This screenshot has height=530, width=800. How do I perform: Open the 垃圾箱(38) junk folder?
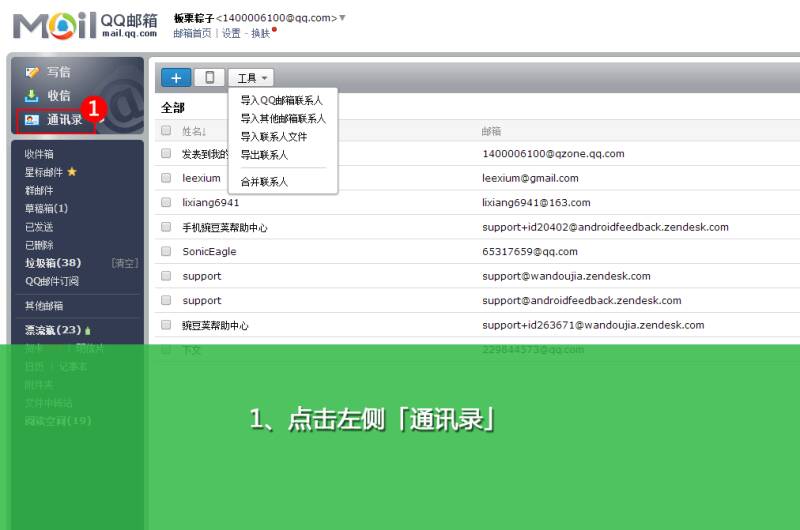point(53,263)
